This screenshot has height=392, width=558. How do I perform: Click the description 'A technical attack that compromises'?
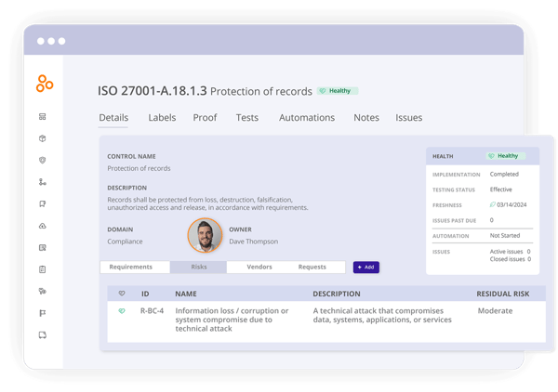(382, 315)
